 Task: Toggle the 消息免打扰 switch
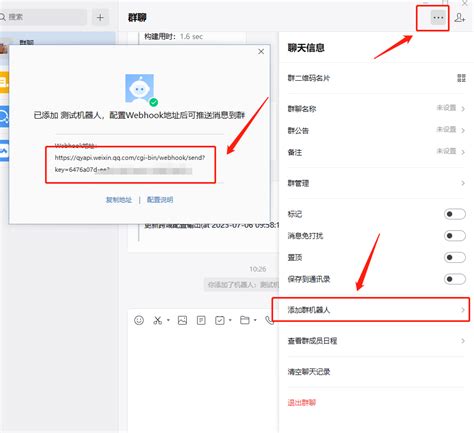click(455, 236)
